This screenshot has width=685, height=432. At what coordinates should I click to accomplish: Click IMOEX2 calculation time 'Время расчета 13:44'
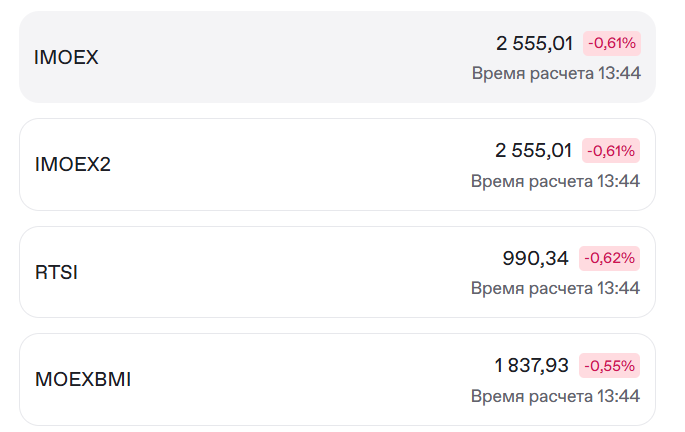(555, 181)
